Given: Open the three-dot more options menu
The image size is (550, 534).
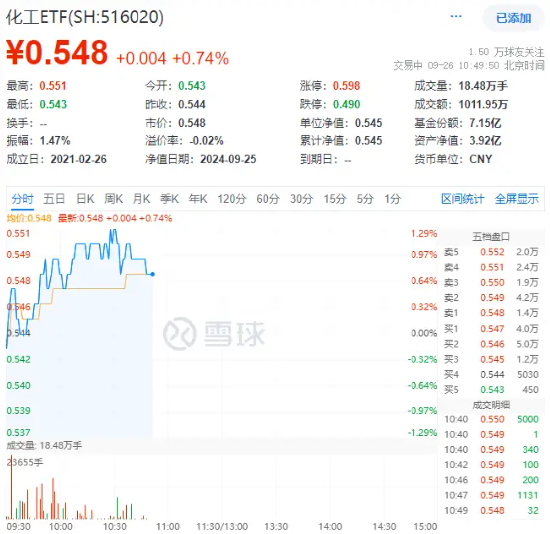Looking at the screenshot, I should click(x=456, y=16).
